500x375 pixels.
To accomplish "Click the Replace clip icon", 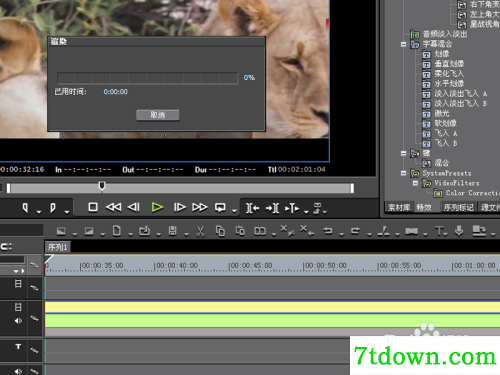I will [x=260, y=231].
